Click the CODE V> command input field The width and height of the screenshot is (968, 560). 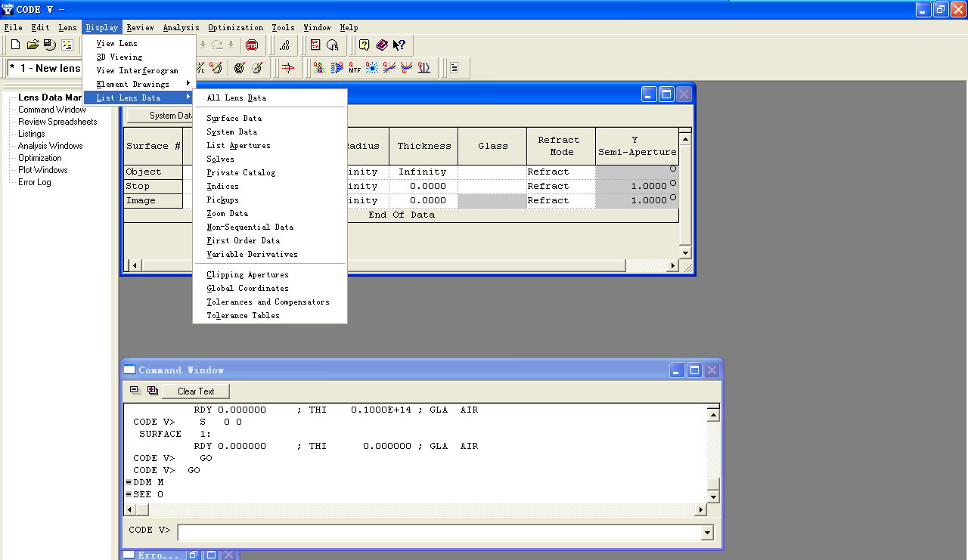click(x=439, y=533)
